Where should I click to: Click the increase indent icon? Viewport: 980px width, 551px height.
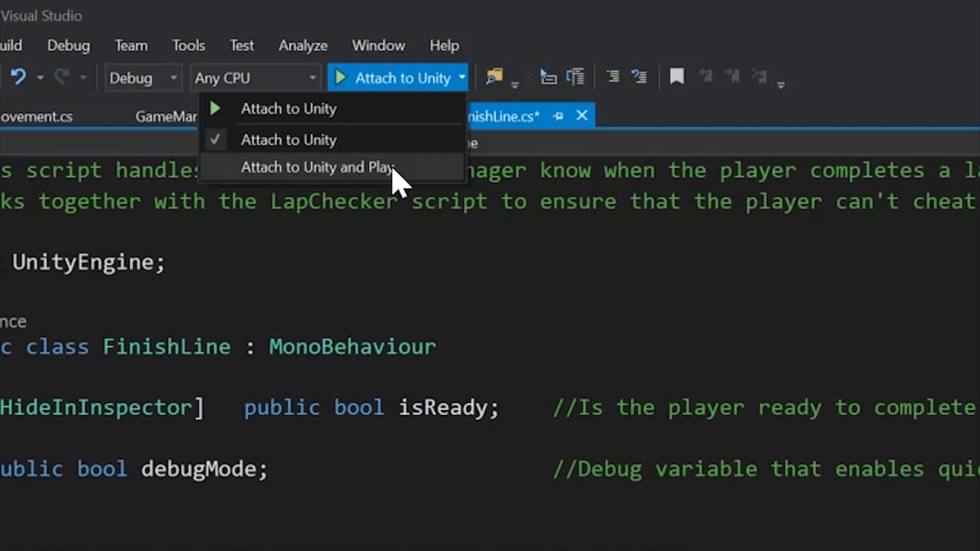coord(639,77)
